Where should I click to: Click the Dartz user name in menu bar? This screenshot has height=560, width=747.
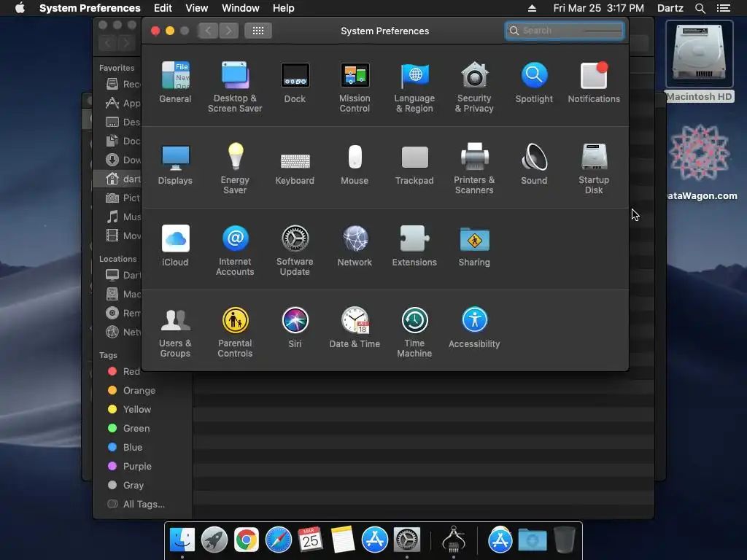[670, 8]
